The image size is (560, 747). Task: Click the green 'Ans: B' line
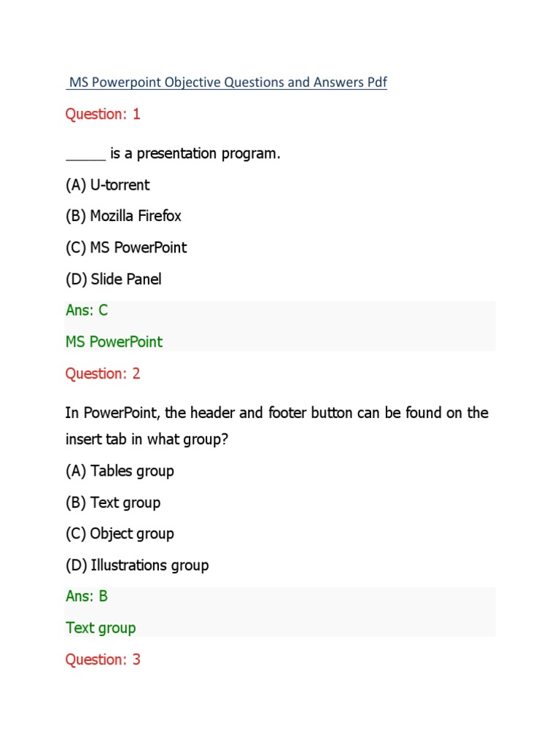pyautogui.click(x=87, y=596)
